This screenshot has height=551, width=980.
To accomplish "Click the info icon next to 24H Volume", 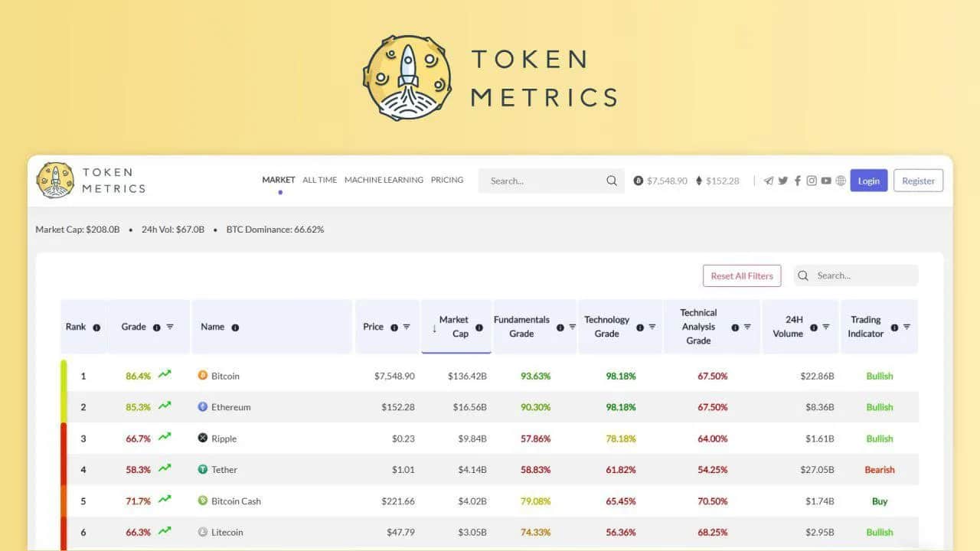I will 814,328.
